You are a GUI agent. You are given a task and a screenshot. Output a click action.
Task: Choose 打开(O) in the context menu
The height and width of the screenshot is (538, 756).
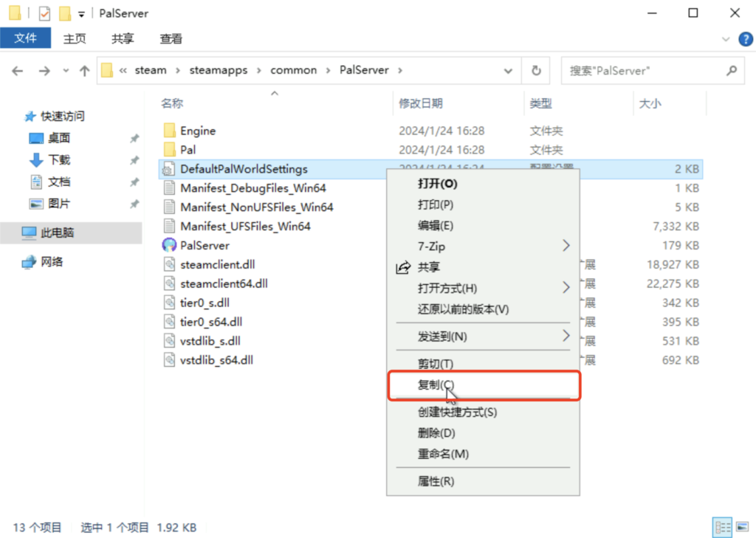pyautogui.click(x=483, y=184)
